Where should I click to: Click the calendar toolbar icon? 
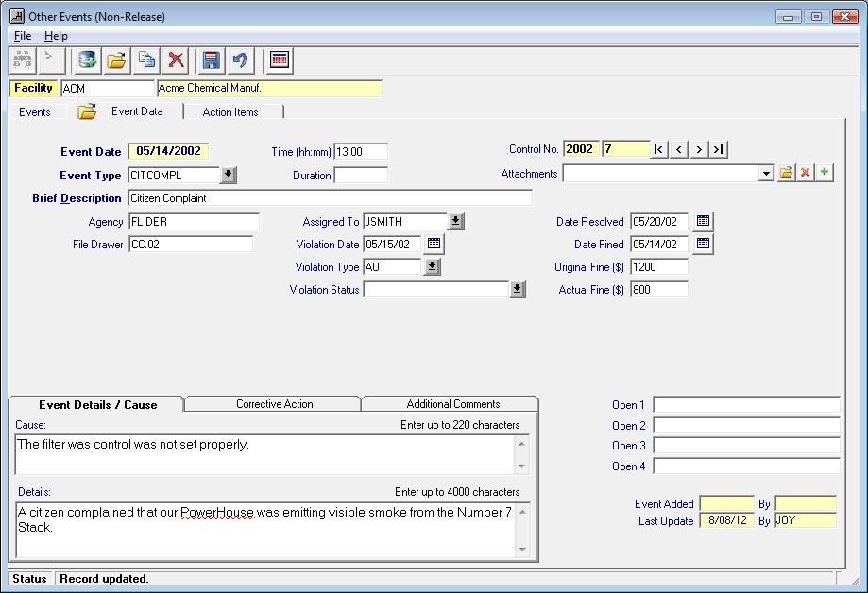point(280,59)
